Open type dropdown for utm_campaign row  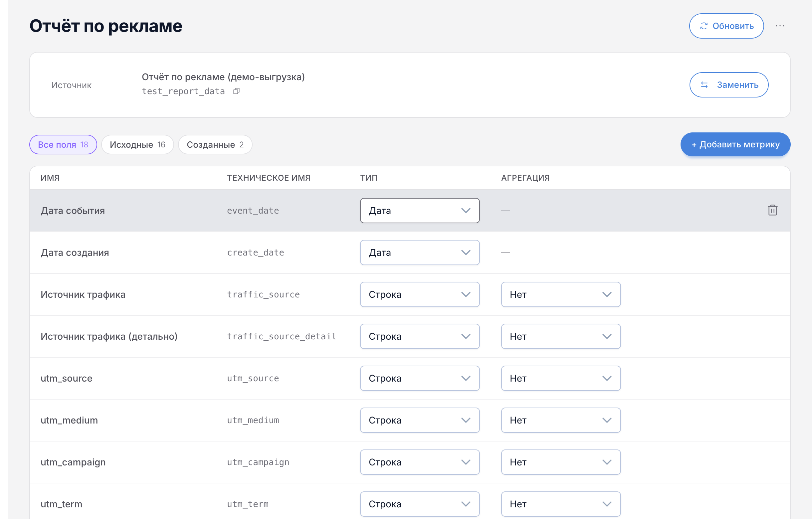[x=420, y=462]
